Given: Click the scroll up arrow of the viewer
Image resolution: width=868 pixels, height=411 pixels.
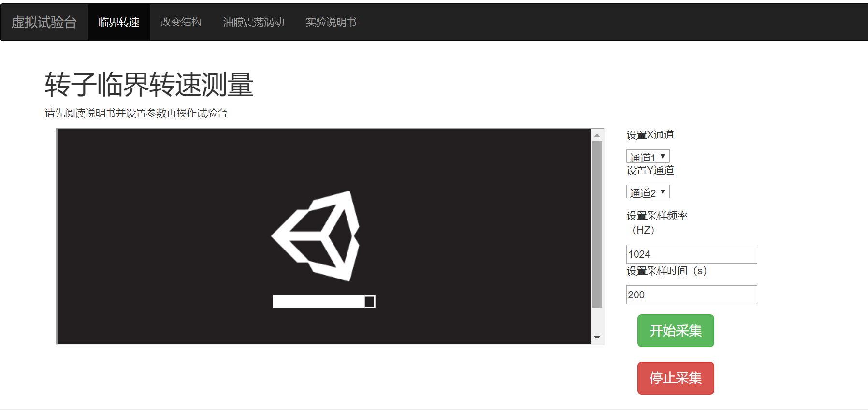Looking at the screenshot, I should (x=597, y=135).
